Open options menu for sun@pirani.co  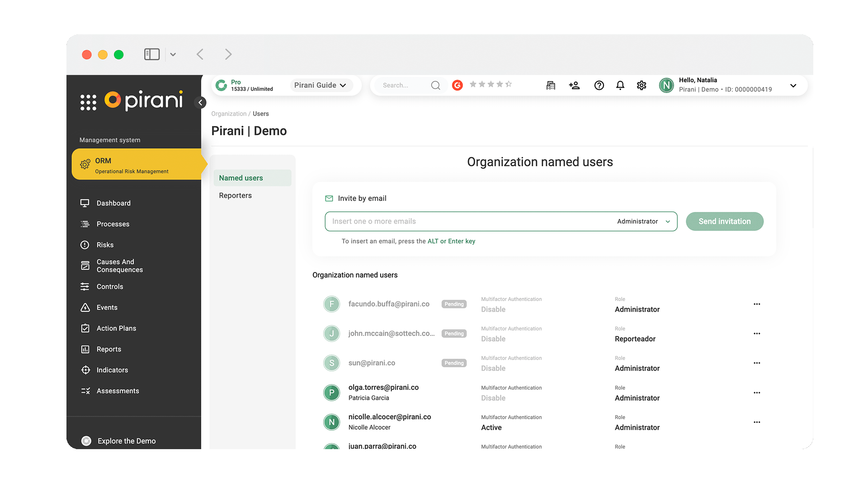pos(757,363)
